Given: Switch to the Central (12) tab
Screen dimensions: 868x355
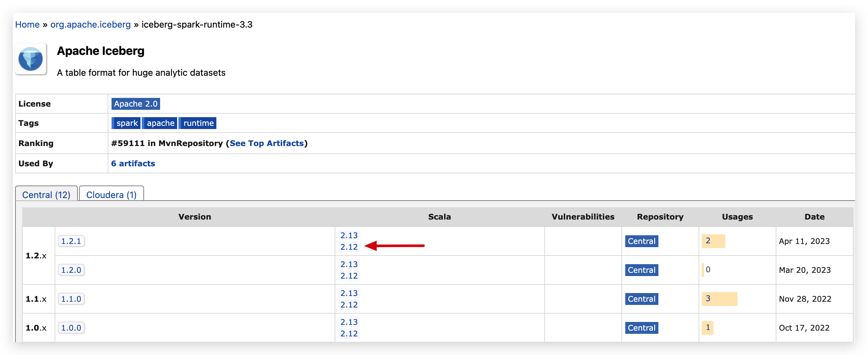Looking at the screenshot, I should pos(46,195).
